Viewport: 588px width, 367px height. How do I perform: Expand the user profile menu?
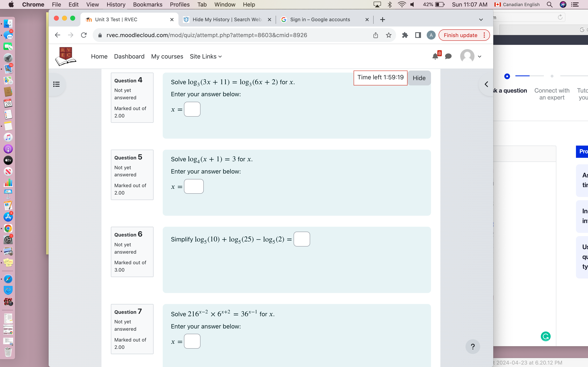pos(480,56)
